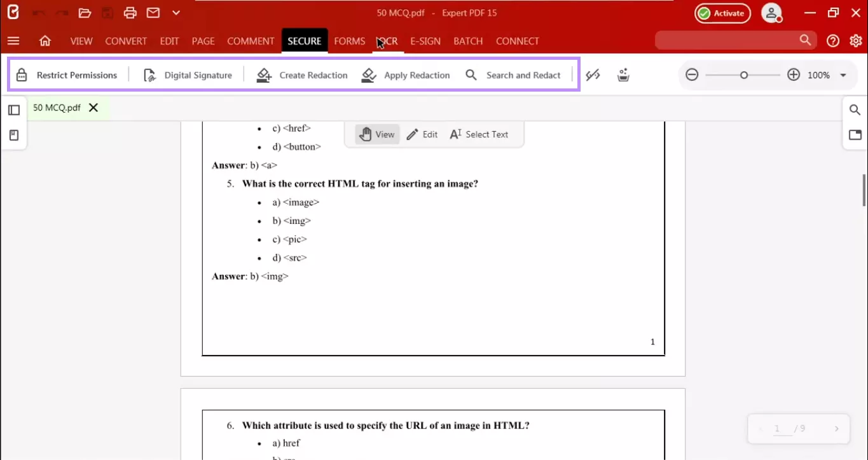Open the bookmarks panel in the sidebar
Image resolution: width=868 pixels, height=460 pixels.
point(13,135)
